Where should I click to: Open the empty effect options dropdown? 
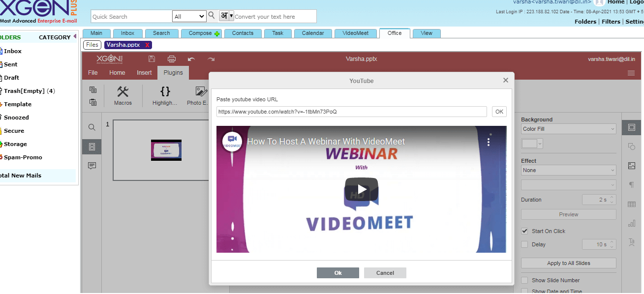(x=569, y=185)
